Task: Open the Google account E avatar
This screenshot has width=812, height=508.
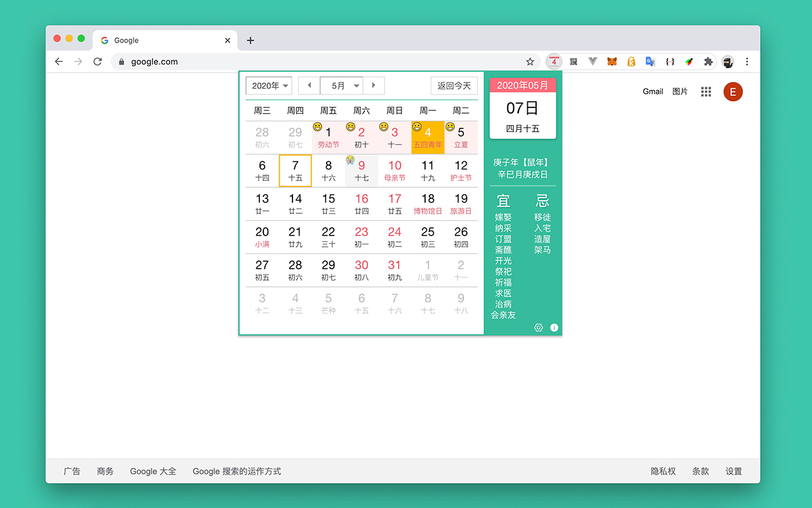Action: 733,91
